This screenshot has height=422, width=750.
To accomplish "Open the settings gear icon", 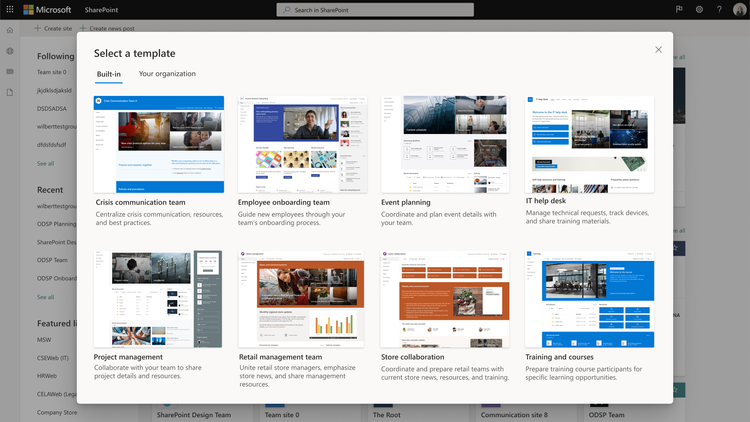I will 699,9.
